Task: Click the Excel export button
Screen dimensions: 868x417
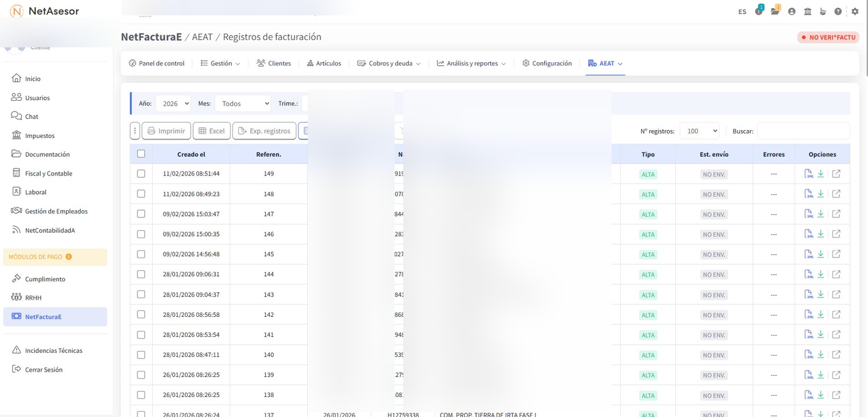Action: tap(212, 131)
